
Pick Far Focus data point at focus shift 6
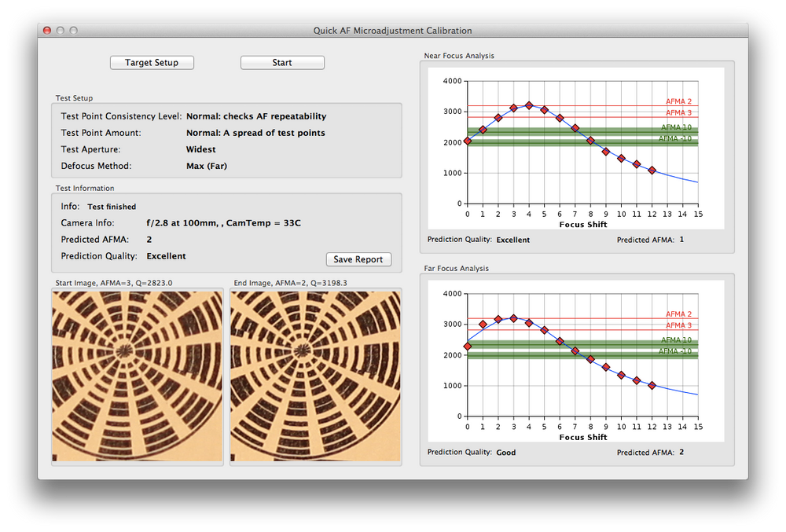coord(560,341)
